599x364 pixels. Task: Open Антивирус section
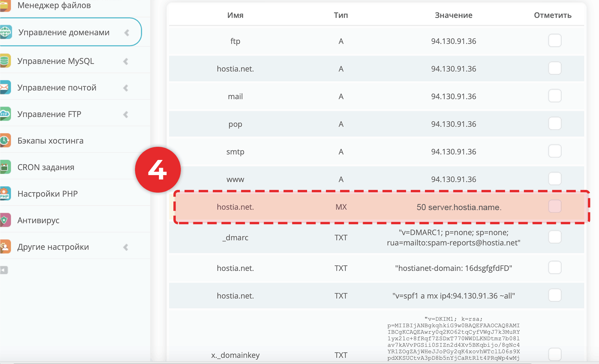[38, 220]
